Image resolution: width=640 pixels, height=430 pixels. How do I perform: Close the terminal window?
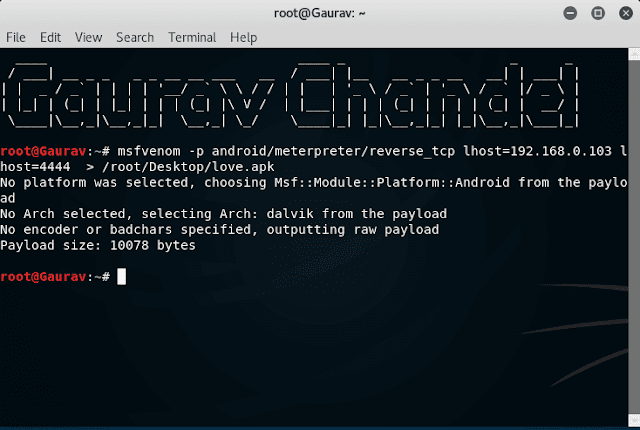[x=625, y=13]
